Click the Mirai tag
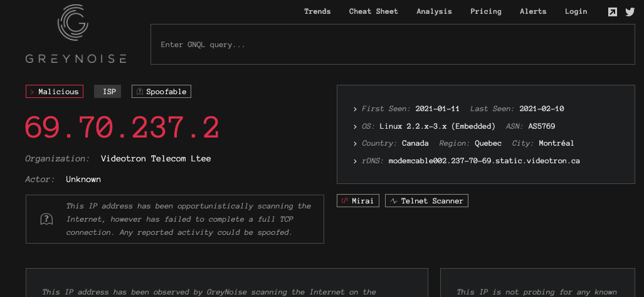Viewport: 644px width, 297px height. pyautogui.click(x=357, y=201)
